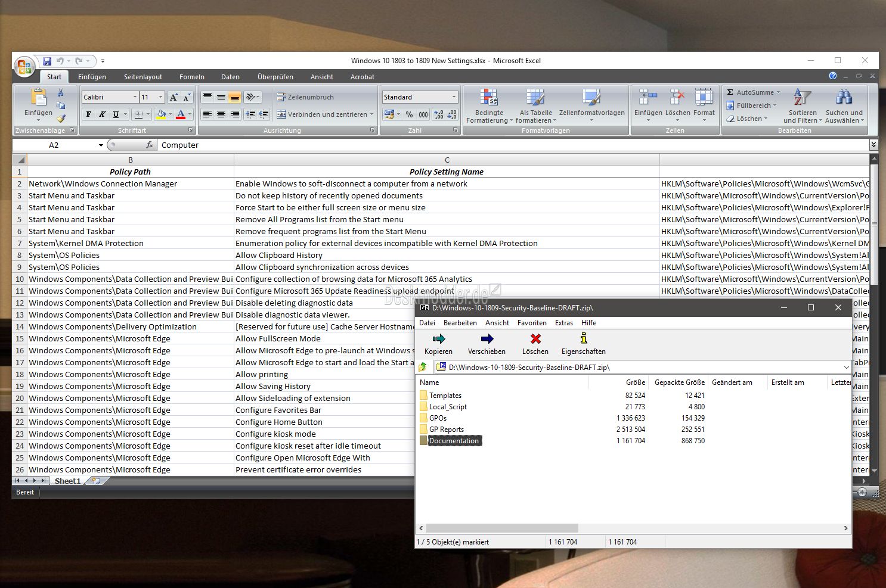886x588 pixels.
Task: Cut selection with the scissors icon
Action: click(x=60, y=93)
